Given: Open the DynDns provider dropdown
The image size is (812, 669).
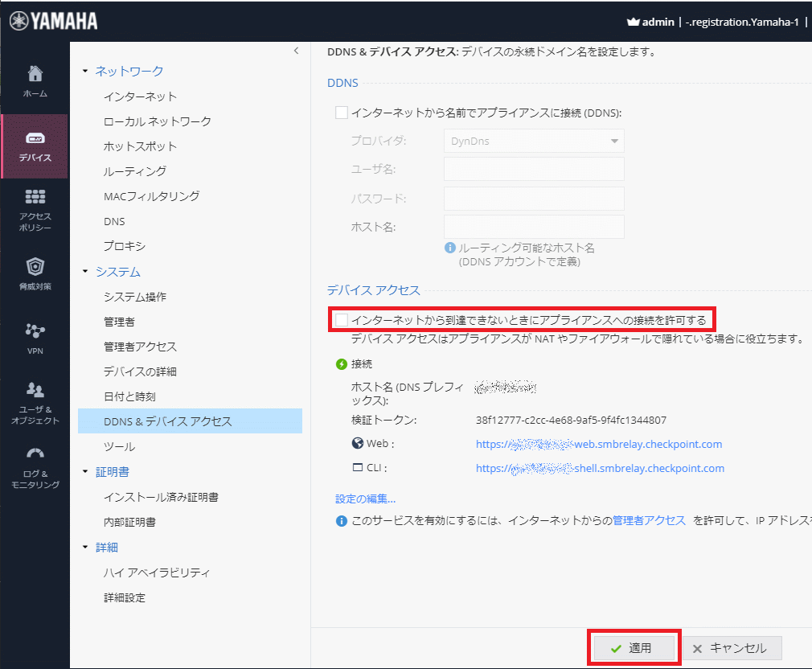Looking at the screenshot, I should [534, 141].
